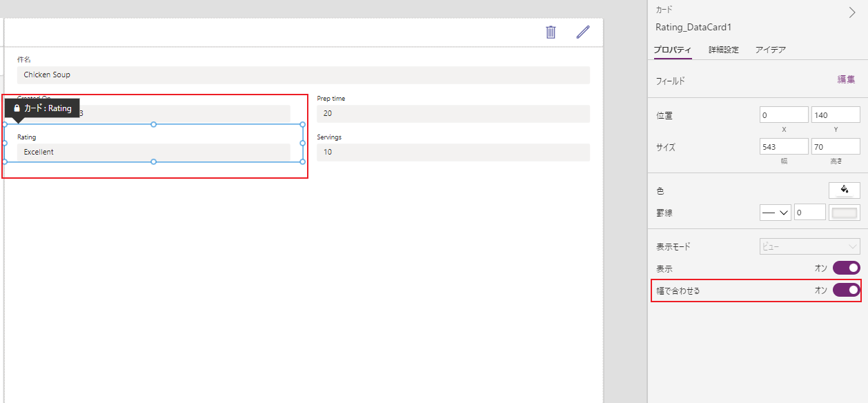Switch to the プロパティ tab
The height and width of the screenshot is (403, 868).
(673, 50)
